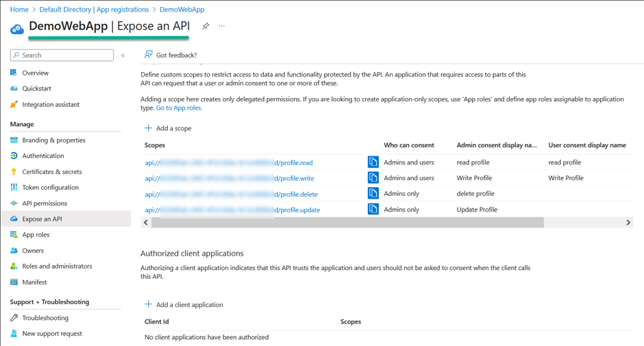
Task: Open Quickstart in the sidebar
Action: 36,88
